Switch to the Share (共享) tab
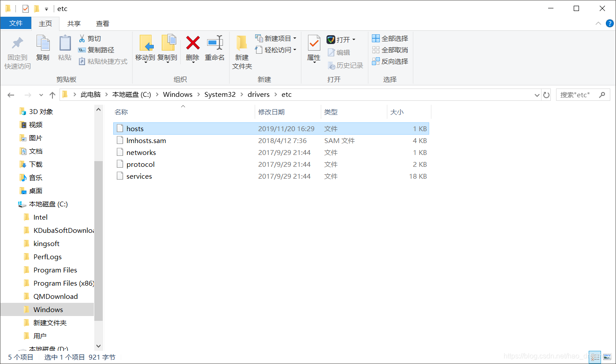 (x=74, y=23)
